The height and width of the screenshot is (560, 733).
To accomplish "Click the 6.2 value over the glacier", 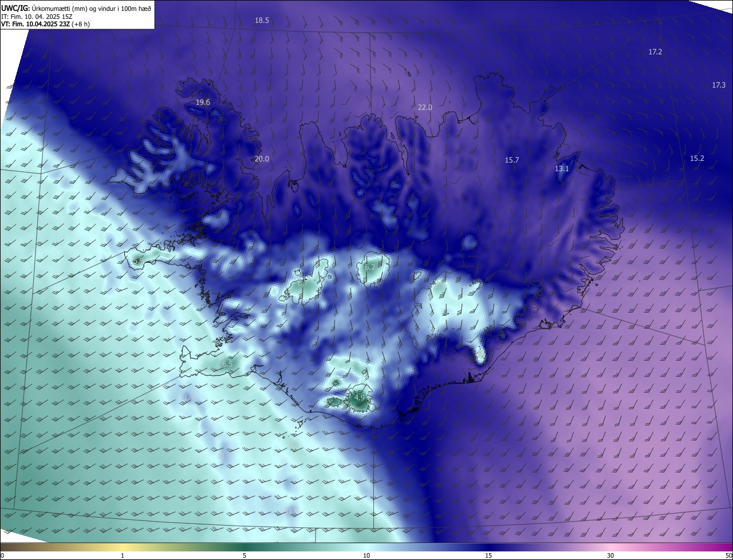I will 369,267.
